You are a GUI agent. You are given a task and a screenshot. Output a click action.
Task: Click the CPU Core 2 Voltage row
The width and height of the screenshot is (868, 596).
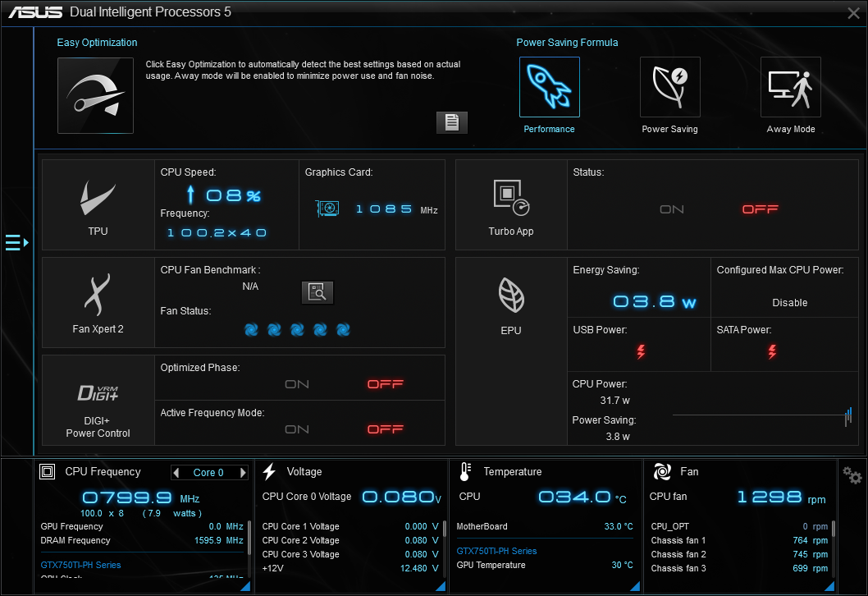point(350,541)
